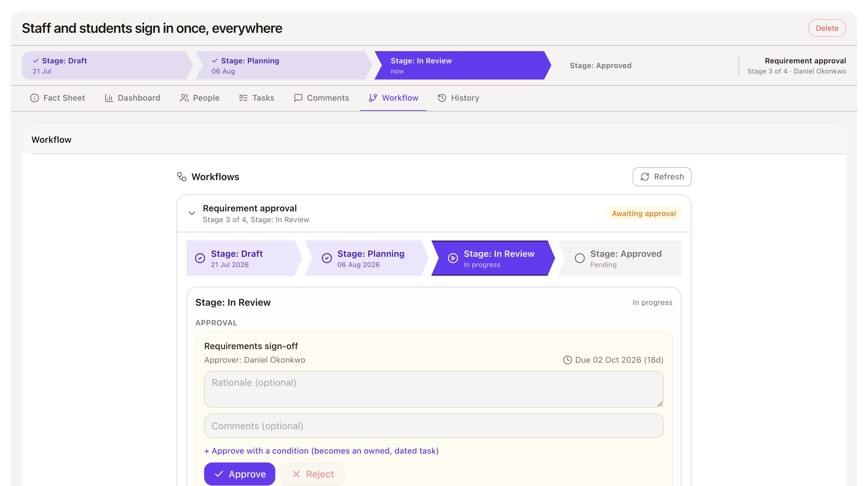This screenshot has width=868, height=486.
Task: Click the 'Stage 3 of 4, Stage: In Review' subtitle
Action: (256, 220)
